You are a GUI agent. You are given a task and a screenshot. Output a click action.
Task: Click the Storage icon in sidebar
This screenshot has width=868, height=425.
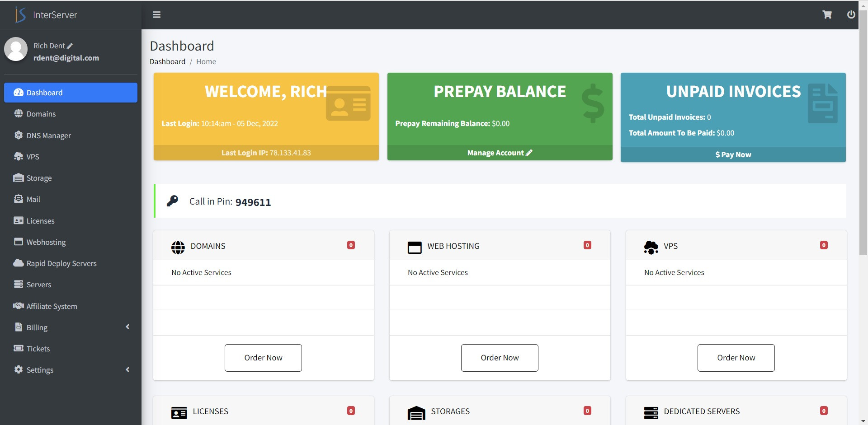(x=19, y=178)
